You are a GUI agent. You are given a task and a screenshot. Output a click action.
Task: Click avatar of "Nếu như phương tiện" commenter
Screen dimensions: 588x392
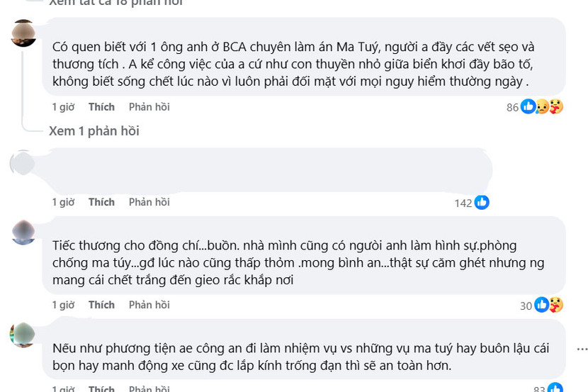point(23,332)
